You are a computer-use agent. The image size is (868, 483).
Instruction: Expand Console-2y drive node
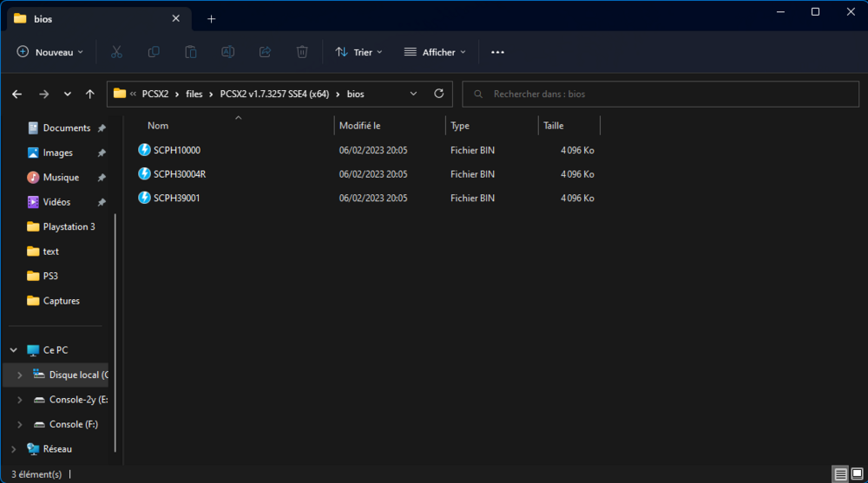click(x=20, y=400)
